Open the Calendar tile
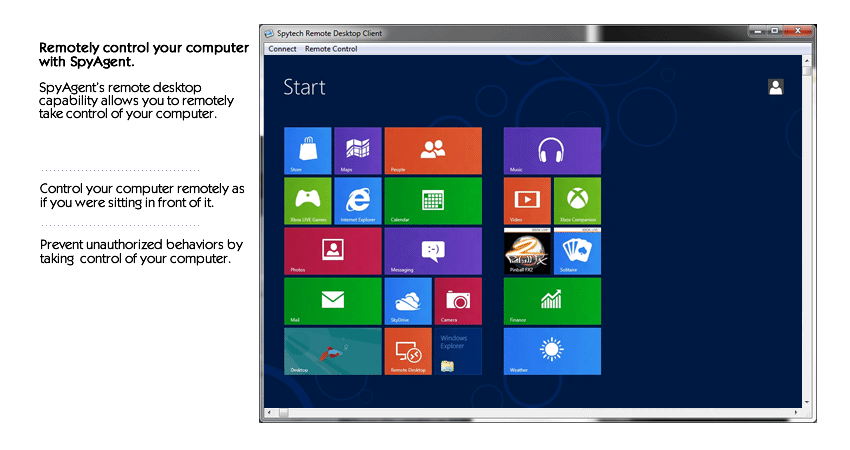 click(433, 201)
